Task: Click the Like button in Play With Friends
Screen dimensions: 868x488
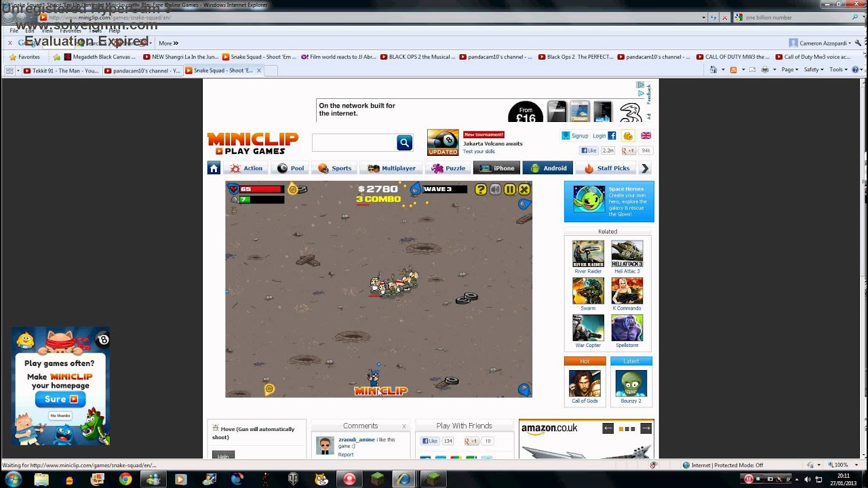Action: 430,441
